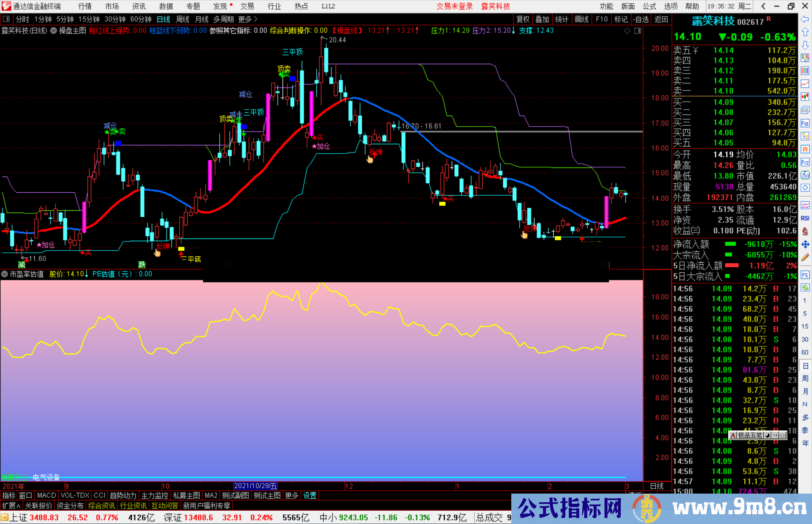Viewport: 812px width, 524px height.
Task: Click the 交易未登录 login link
Action: click(x=454, y=6)
